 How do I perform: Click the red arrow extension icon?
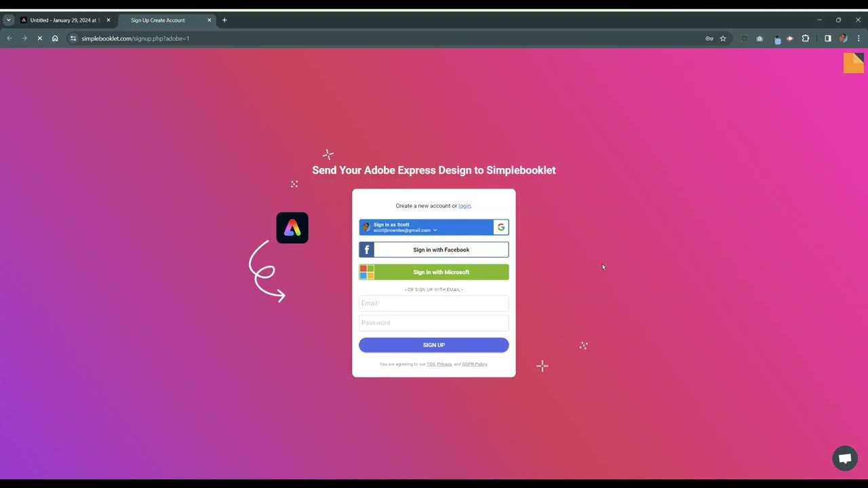click(790, 39)
